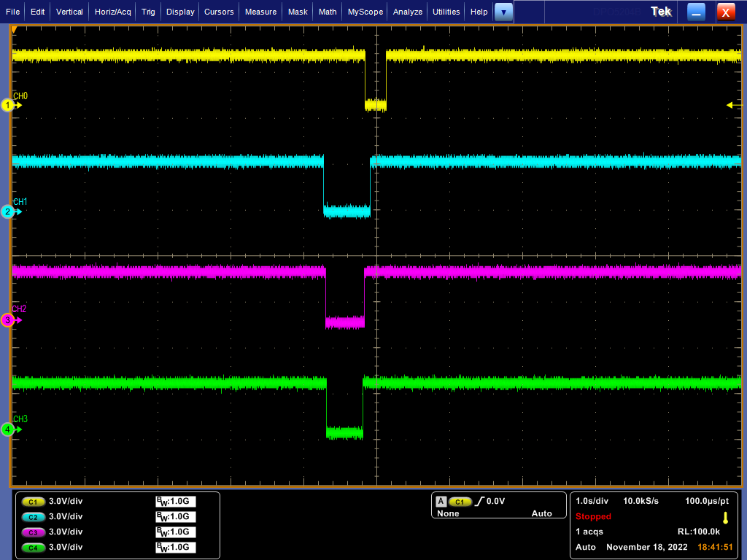Click the C3 magenta channel badge
747x560 pixels.
click(34, 532)
